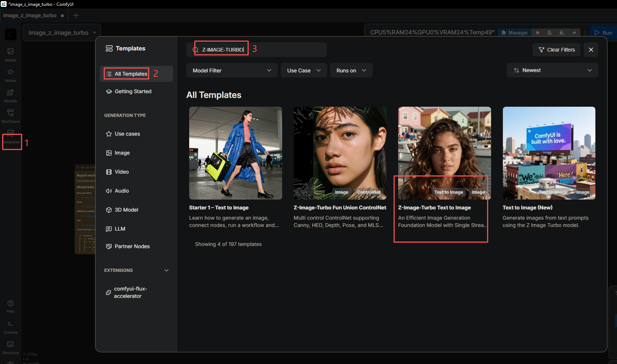This screenshot has width=617, height=364.
Task: Select the Partner Nodes category
Action: coord(137,246)
